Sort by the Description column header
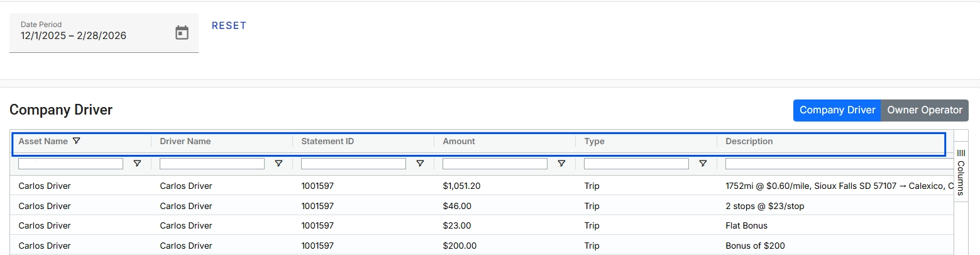 749,142
